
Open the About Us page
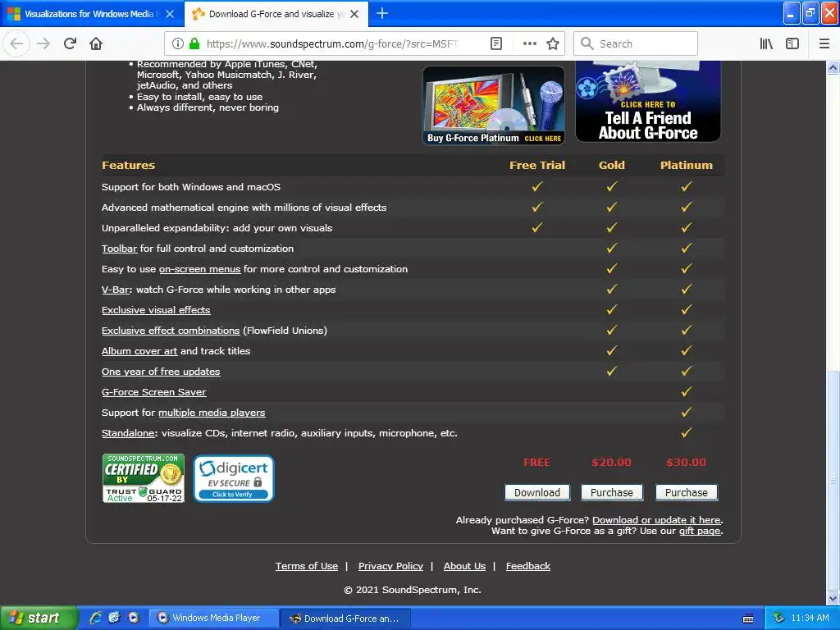click(x=464, y=566)
